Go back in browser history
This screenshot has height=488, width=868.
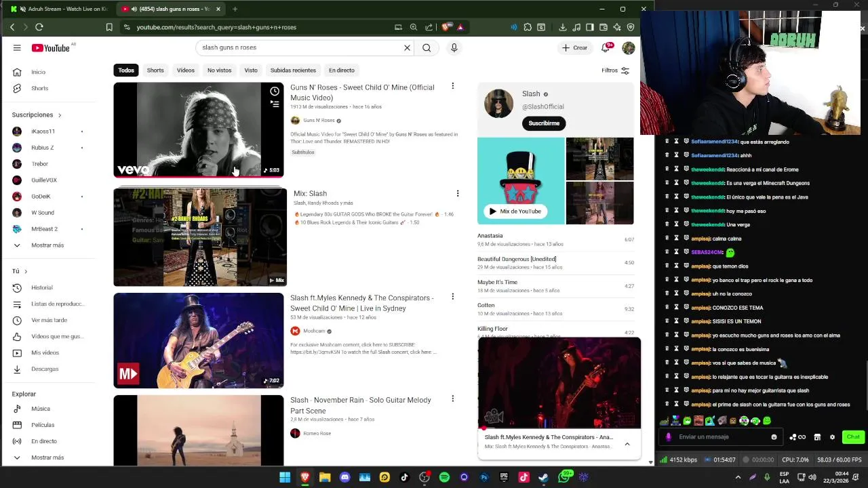click(12, 27)
